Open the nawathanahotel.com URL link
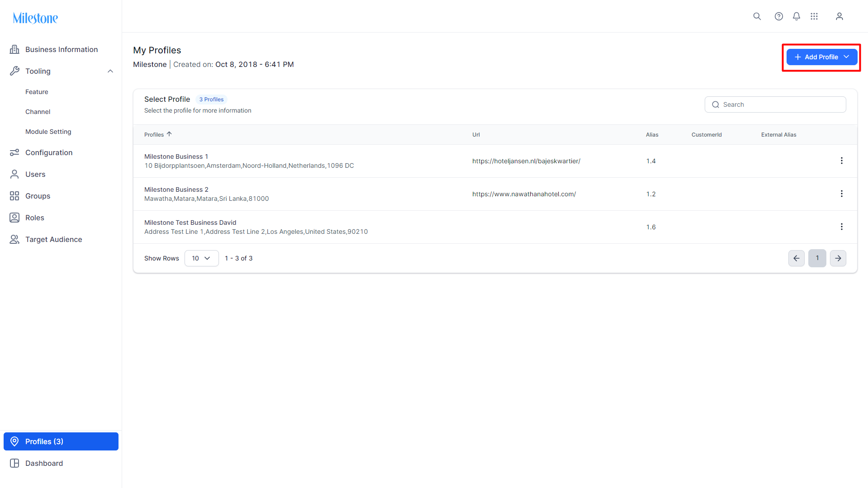Viewport: 868px width, 488px height. pos(524,194)
